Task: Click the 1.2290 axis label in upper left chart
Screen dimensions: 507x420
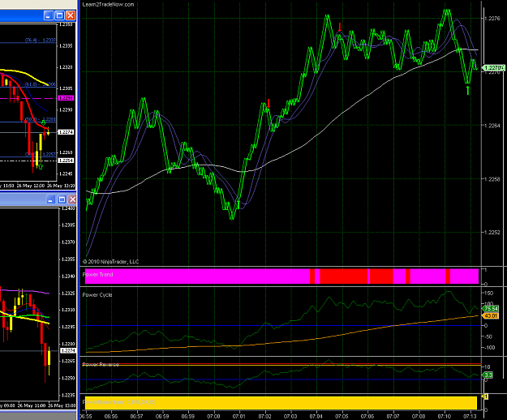Action: click(x=66, y=109)
